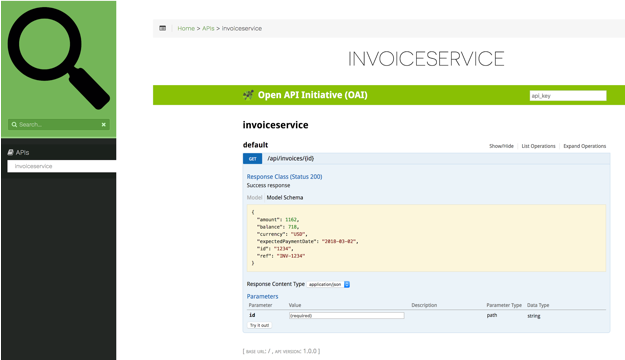Click the Open API Initiative logo icon
625x360 pixels.
pyautogui.click(x=248, y=95)
